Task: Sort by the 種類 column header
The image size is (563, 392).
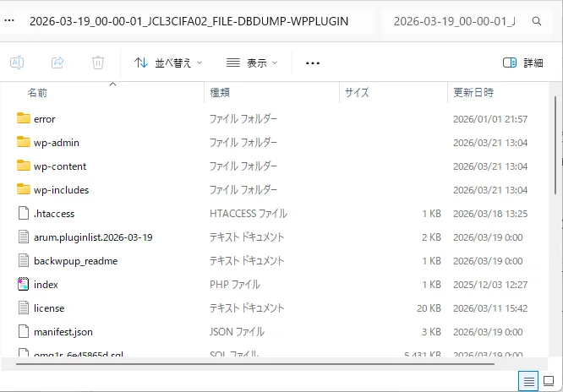Action: [220, 93]
